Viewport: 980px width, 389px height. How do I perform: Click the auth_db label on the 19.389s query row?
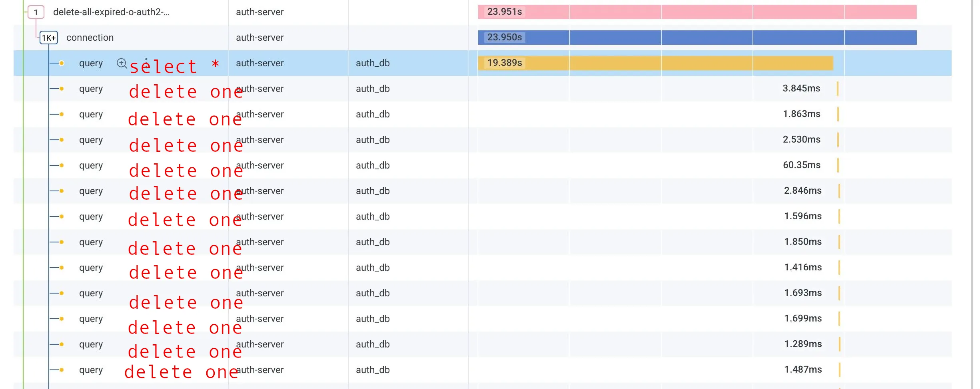pyautogui.click(x=373, y=63)
